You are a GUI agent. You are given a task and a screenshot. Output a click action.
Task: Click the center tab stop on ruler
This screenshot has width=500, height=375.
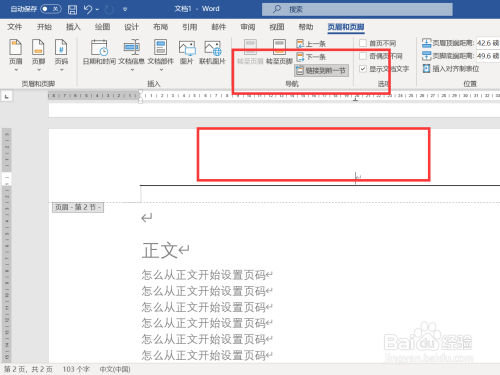click(356, 99)
